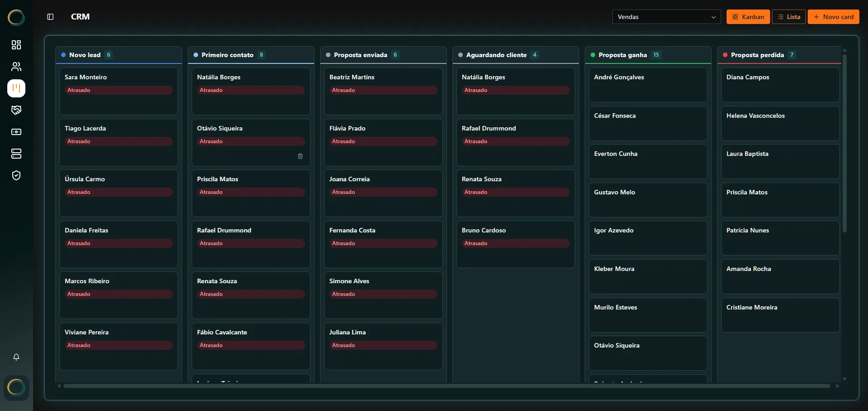Open the Kleber Moura card

click(x=648, y=276)
